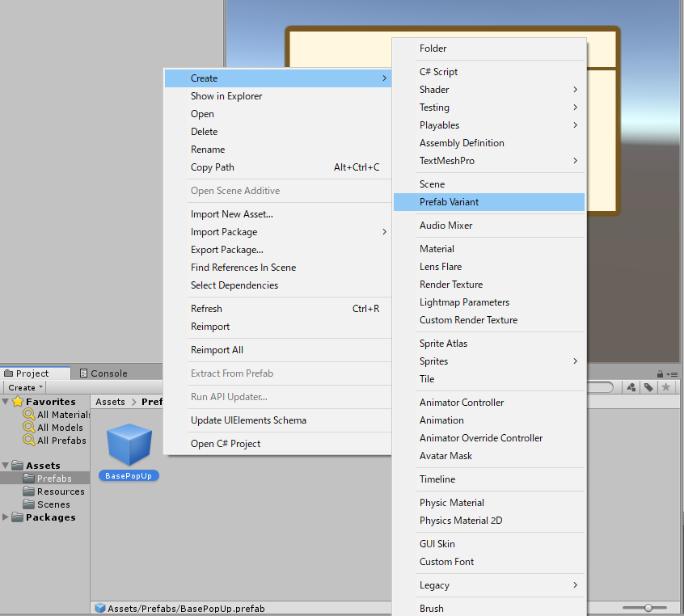
Task: Select the BasePopUp prefab thumbnail
Action: pos(129,444)
